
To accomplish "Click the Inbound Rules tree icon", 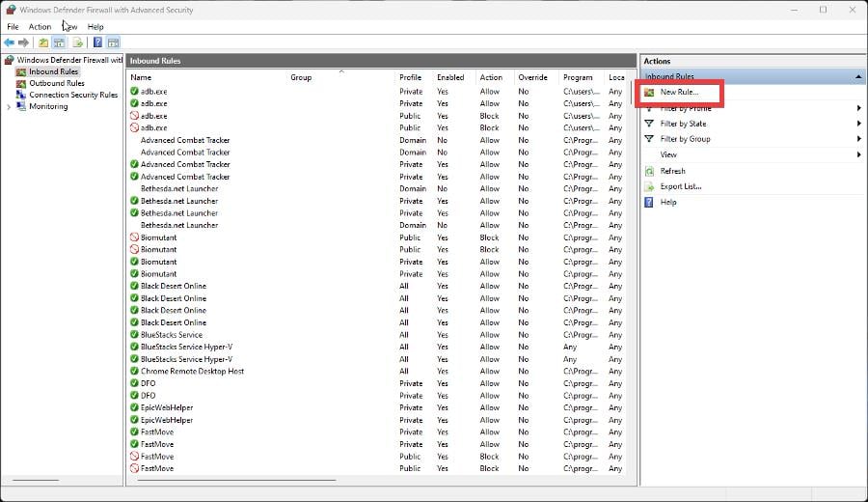I will (x=21, y=72).
